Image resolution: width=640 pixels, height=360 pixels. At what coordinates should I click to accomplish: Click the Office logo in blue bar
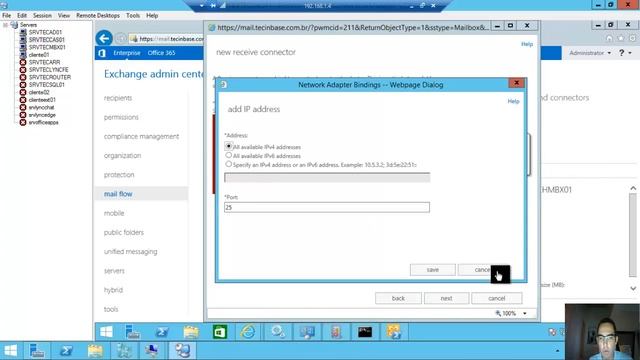[102, 53]
